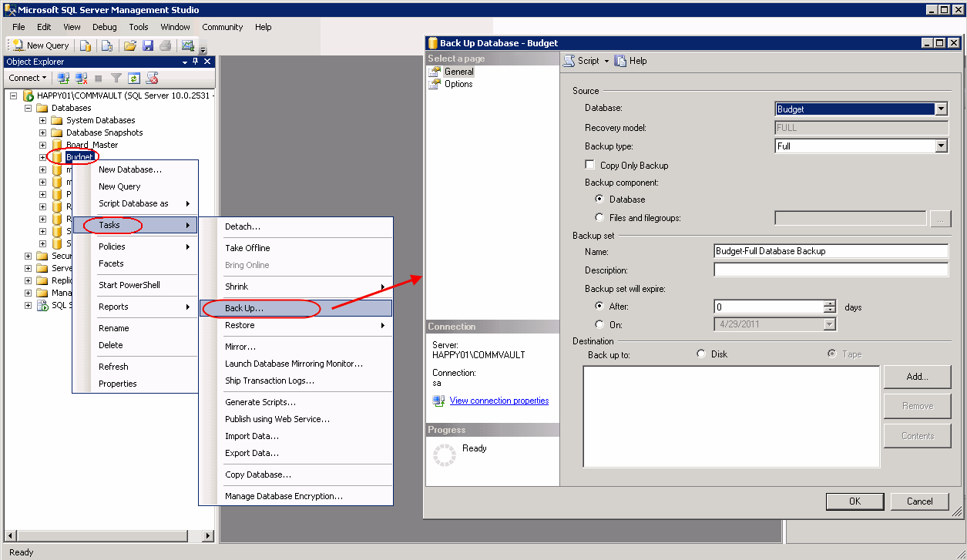
Task: Open the Backup type dropdown
Action: [x=941, y=146]
